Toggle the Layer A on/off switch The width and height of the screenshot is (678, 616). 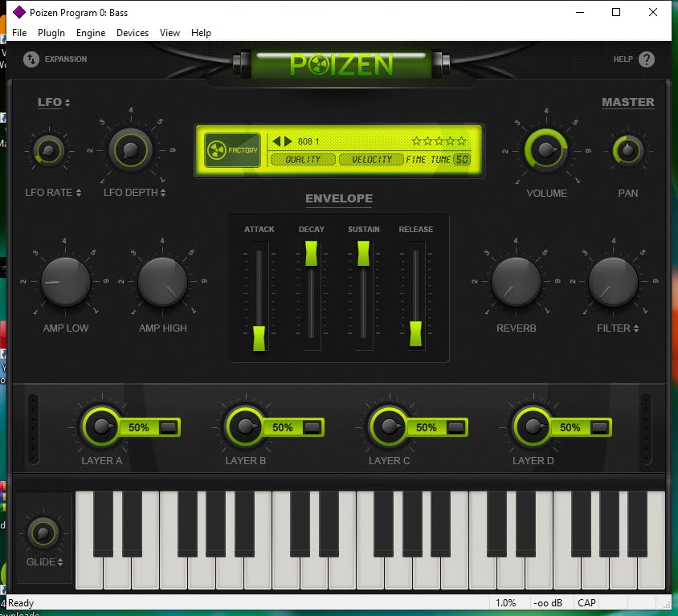(168, 427)
